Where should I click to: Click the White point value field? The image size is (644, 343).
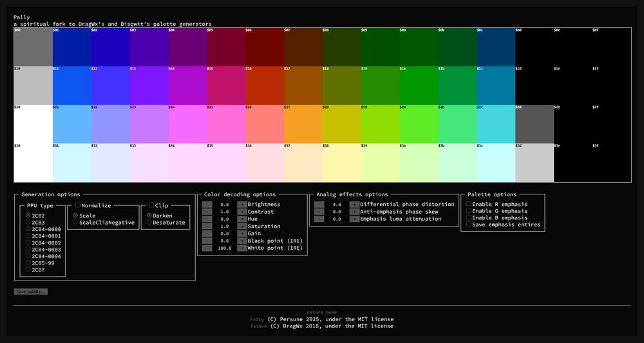[x=225, y=248]
